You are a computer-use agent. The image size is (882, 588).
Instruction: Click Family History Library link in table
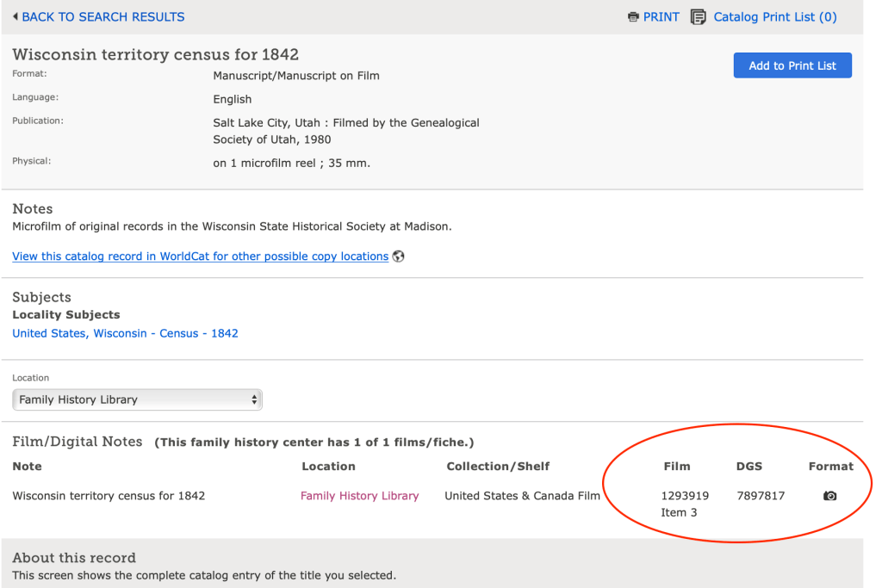point(359,496)
